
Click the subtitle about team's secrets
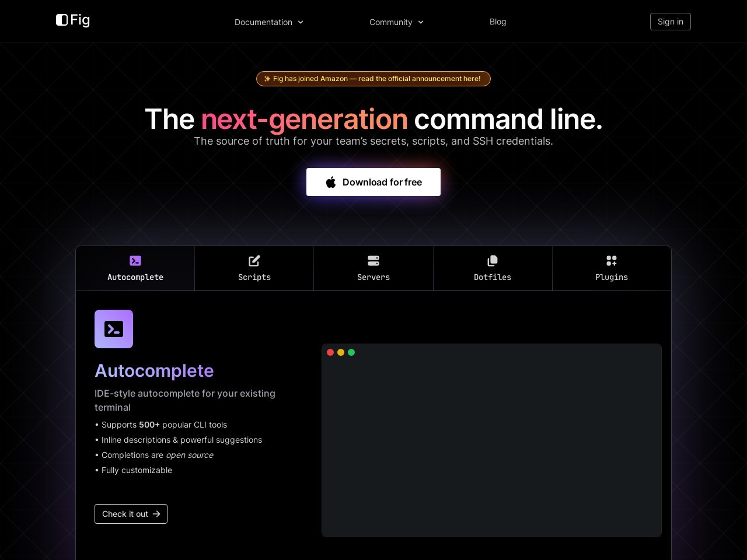pyautogui.click(x=373, y=141)
